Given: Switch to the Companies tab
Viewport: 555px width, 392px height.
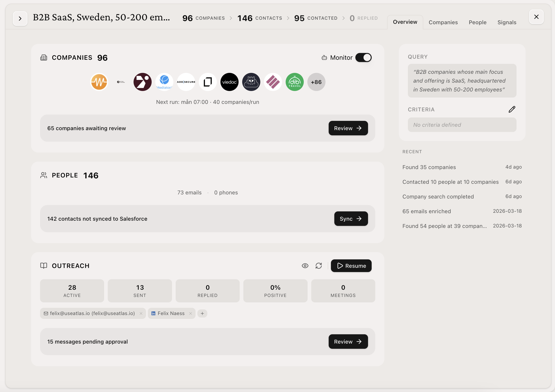Looking at the screenshot, I should click(443, 22).
